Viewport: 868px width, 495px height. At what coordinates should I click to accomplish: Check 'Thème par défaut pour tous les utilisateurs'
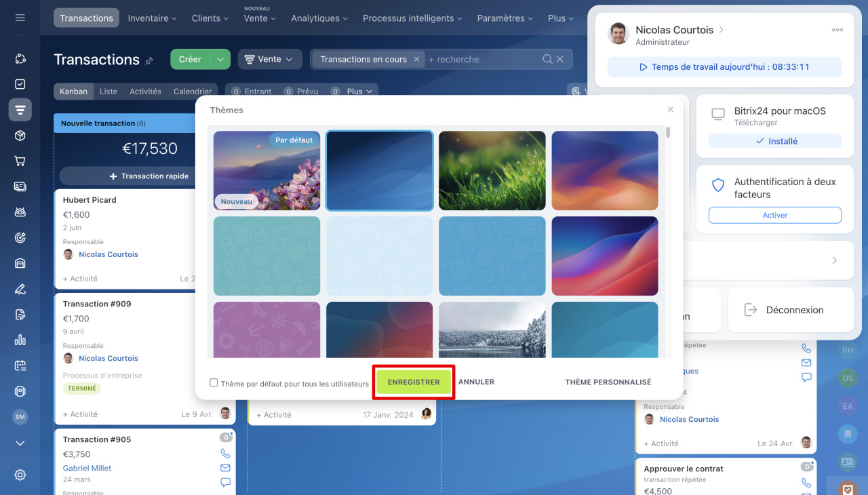pyautogui.click(x=214, y=382)
